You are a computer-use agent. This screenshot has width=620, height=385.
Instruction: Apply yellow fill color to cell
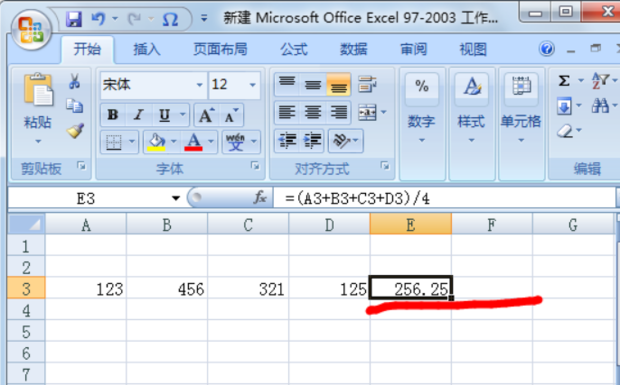156,142
